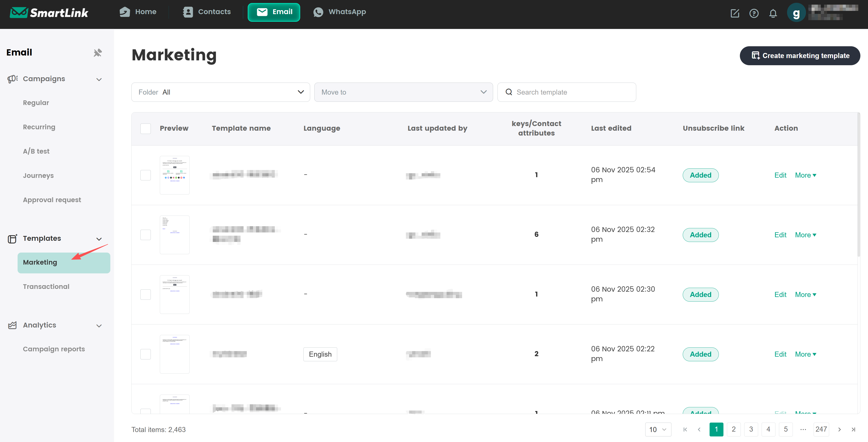
Task: Click Create marketing template button
Action: point(800,56)
